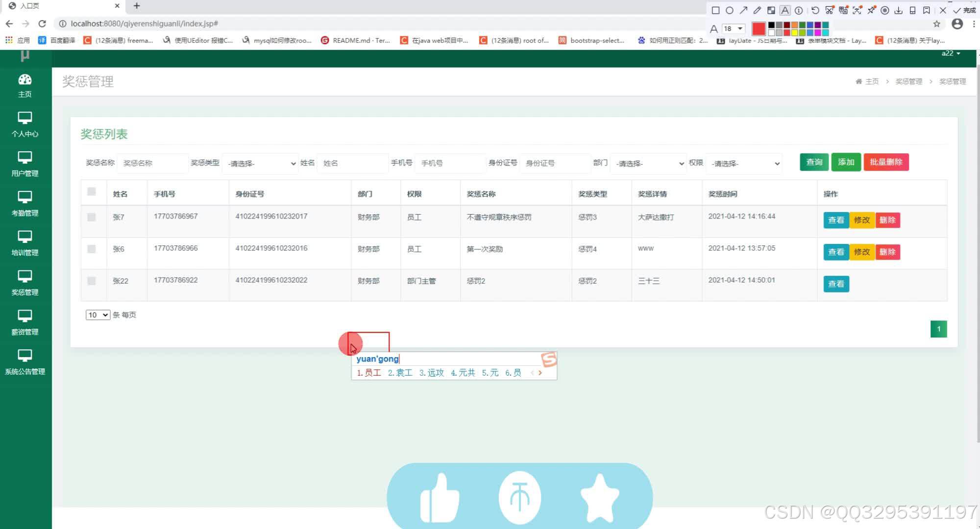The height and width of the screenshot is (529, 980).
Task: Click the text recognition OCR icon
Action: pos(857,10)
